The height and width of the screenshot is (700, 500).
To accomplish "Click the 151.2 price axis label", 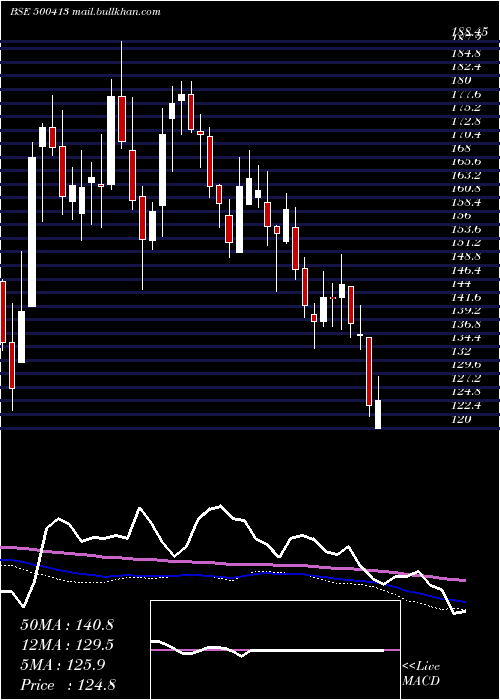I will [x=466, y=243].
